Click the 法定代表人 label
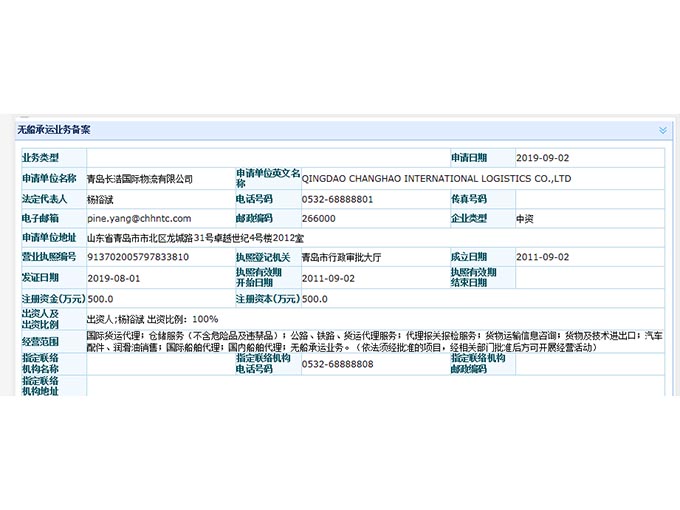 coord(44,199)
